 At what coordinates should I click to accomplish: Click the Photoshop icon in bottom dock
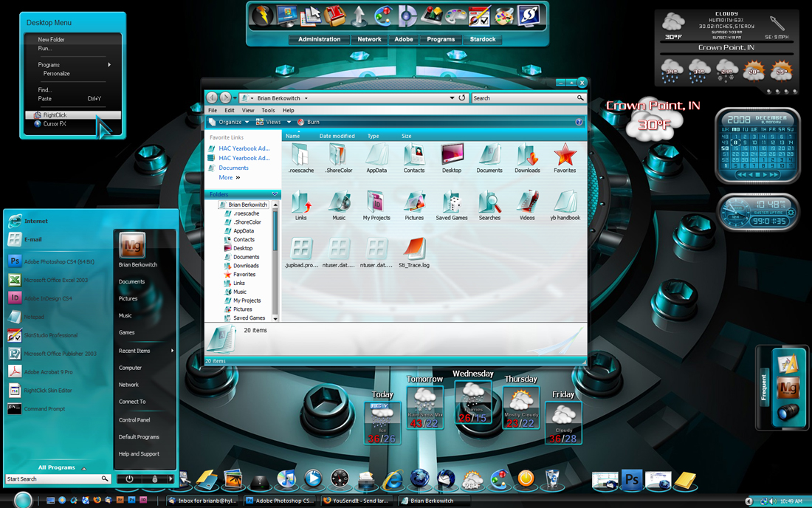pos(632,479)
